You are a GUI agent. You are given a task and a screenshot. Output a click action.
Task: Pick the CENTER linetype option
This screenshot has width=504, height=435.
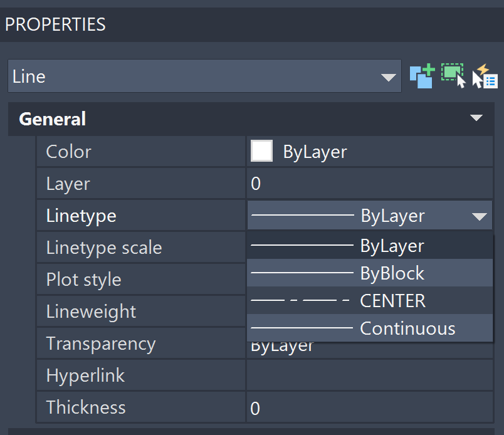(370, 301)
